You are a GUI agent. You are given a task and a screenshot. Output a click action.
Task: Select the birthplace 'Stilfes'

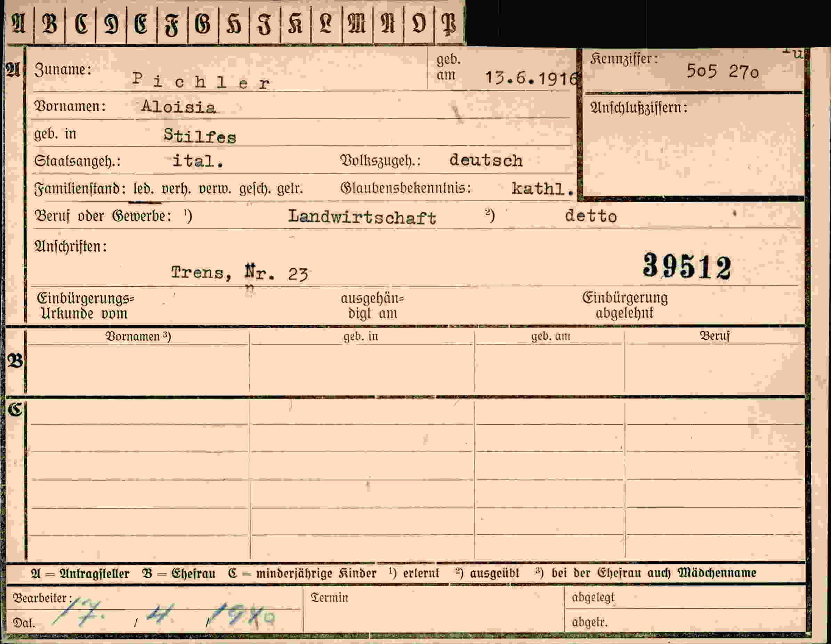[200, 136]
